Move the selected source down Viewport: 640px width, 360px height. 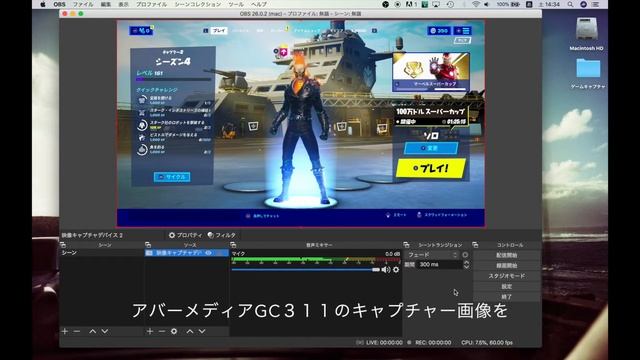click(202, 331)
